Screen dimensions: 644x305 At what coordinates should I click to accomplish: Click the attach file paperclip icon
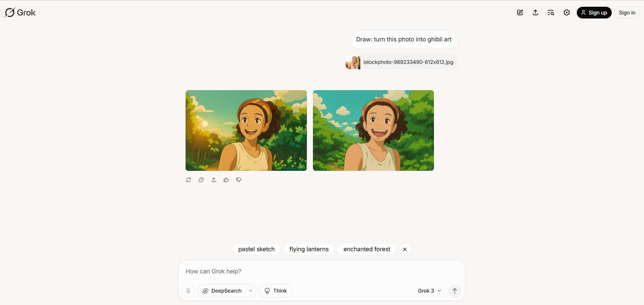pos(189,291)
